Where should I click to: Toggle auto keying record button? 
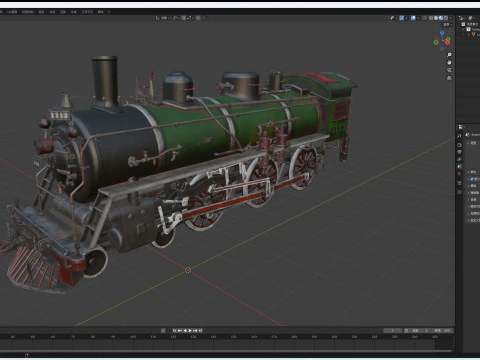pyautogui.click(x=163, y=330)
